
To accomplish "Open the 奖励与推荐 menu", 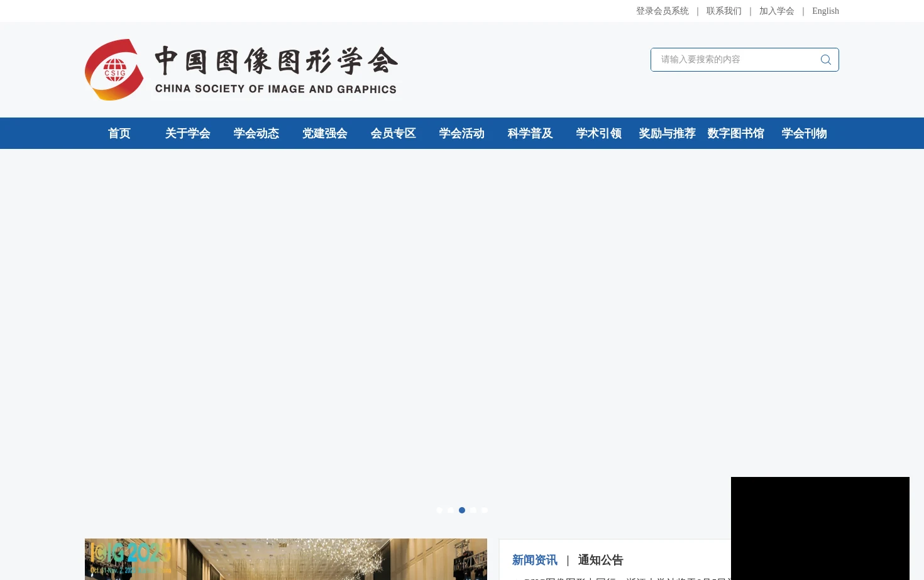I will click(x=668, y=133).
